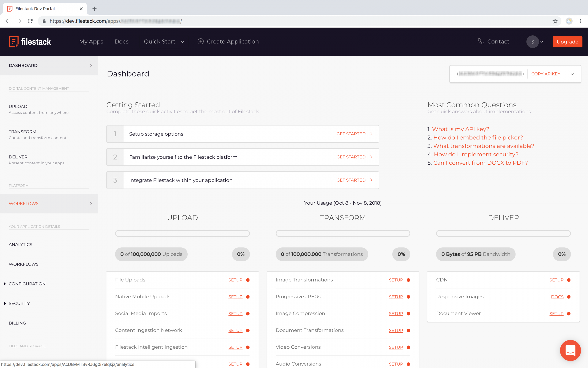
Task: Click the COPY APIKEY button
Action: click(x=546, y=74)
